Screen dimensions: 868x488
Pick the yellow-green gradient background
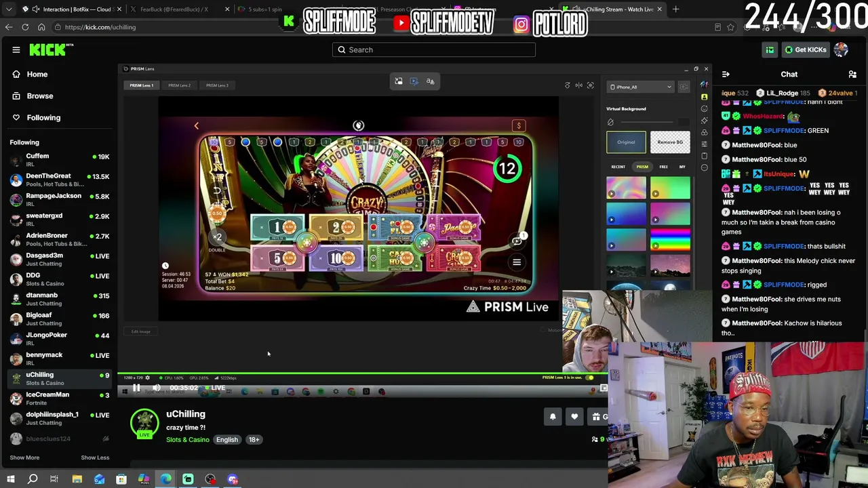[x=670, y=187]
